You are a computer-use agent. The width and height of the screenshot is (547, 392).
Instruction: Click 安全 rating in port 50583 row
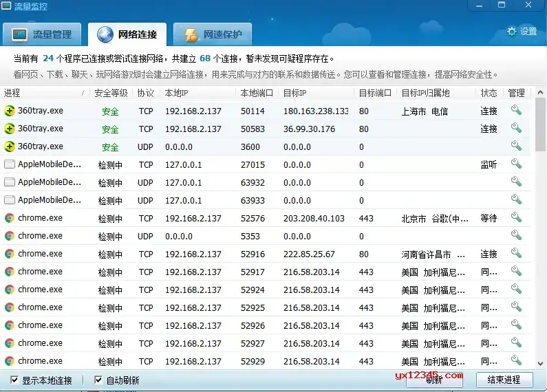pos(110,129)
